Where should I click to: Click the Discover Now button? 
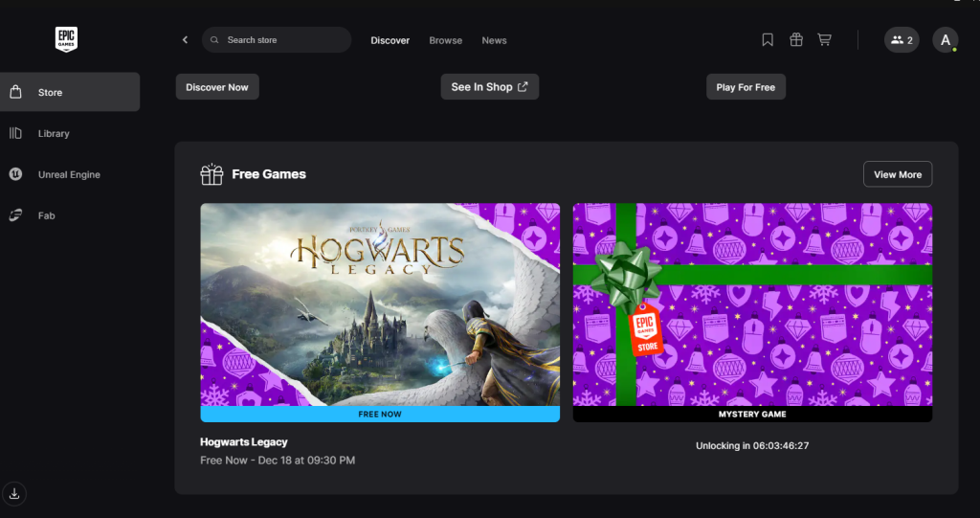pyautogui.click(x=217, y=87)
